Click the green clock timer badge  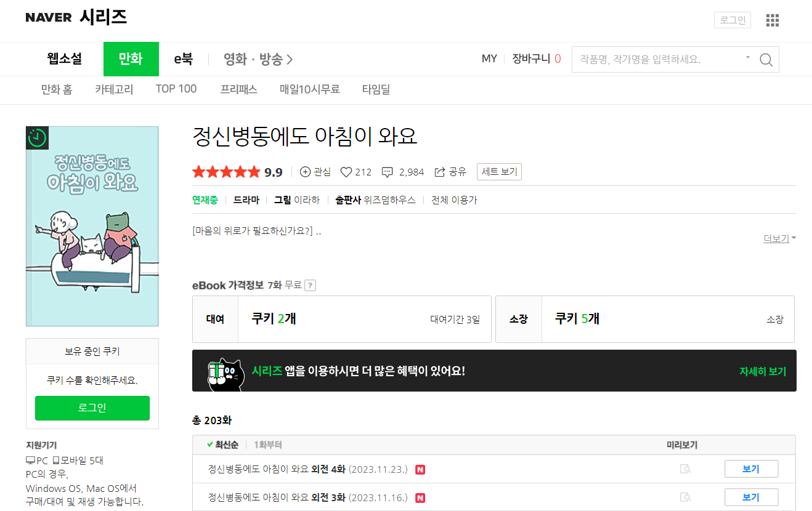click(x=37, y=138)
